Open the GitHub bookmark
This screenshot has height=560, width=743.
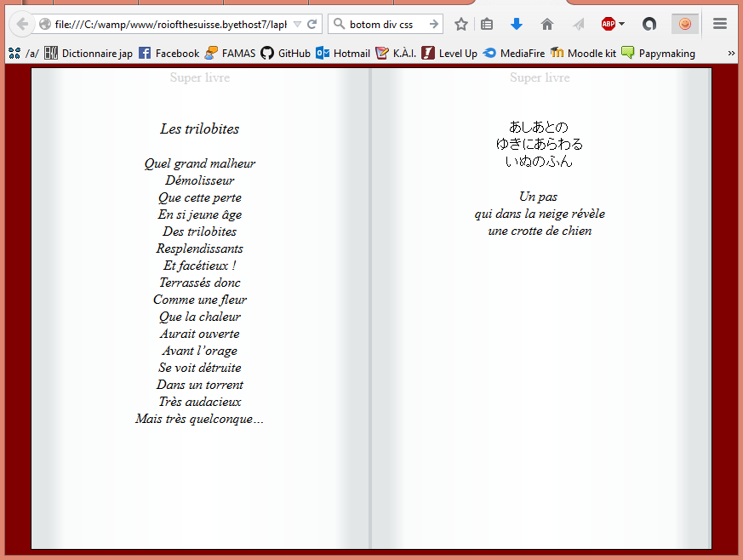[x=286, y=53]
